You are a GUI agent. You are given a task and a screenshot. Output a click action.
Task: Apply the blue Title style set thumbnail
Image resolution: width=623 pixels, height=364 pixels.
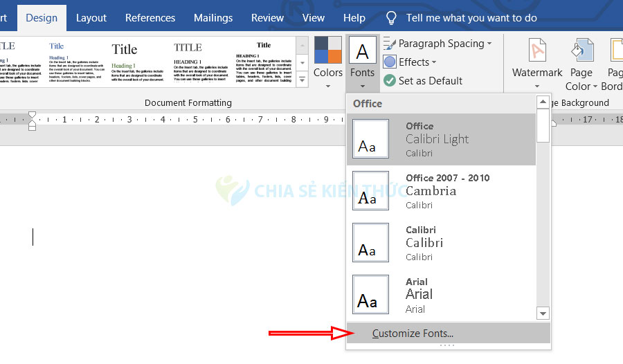pyautogui.click(x=76, y=62)
